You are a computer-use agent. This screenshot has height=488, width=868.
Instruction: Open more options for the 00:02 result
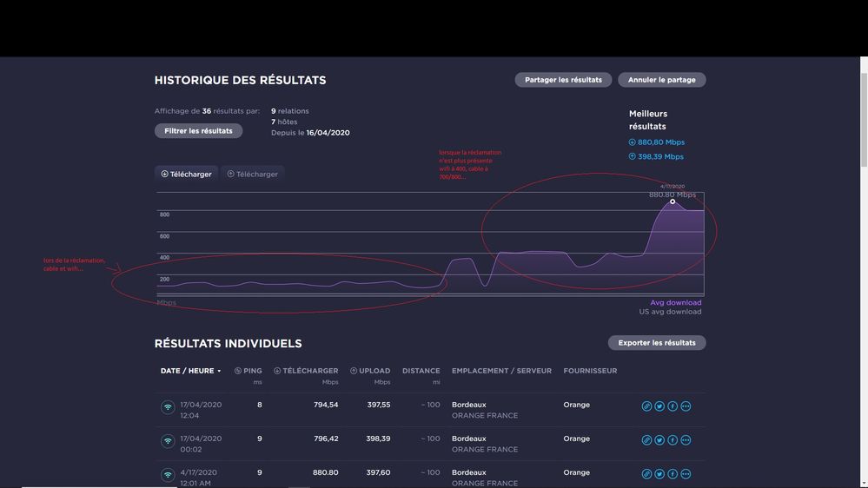686,440
